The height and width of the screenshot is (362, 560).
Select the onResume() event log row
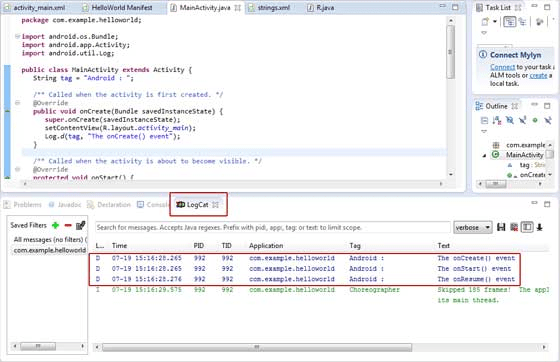click(x=305, y=279)
